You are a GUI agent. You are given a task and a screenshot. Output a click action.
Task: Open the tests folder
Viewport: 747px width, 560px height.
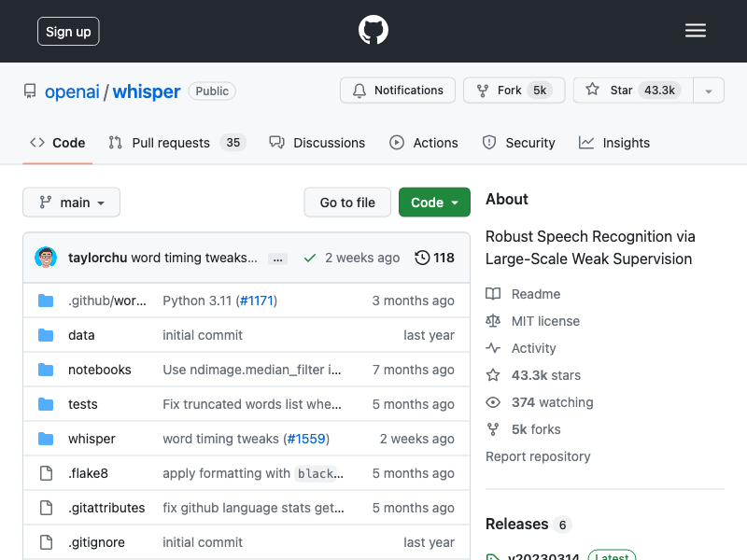[83, 404]
